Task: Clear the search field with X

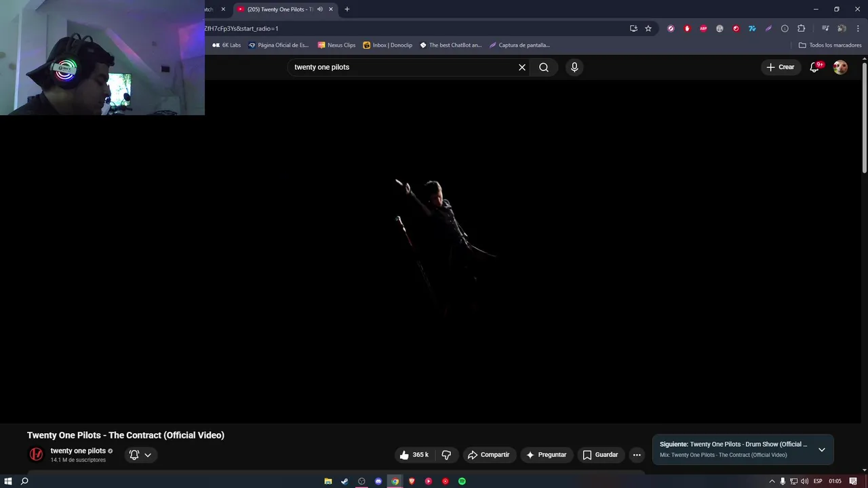Action: pos(522,67)
